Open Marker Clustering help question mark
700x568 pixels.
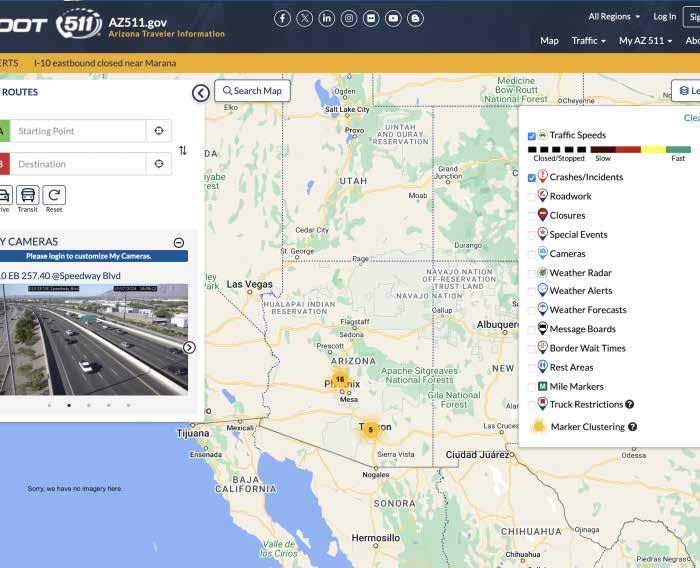632,427
